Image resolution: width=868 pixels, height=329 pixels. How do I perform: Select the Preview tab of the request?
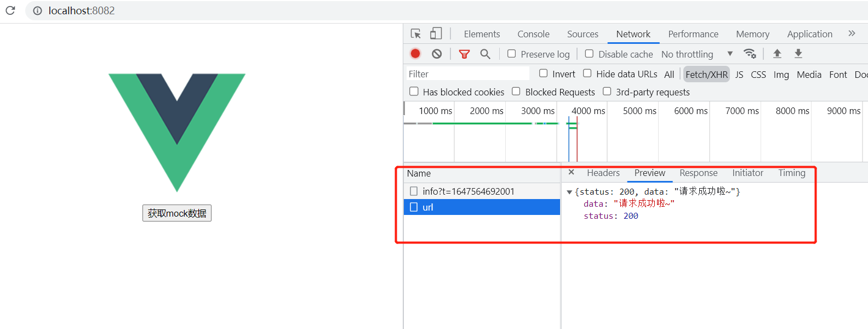pyautogui.click(x=649, y=173)
